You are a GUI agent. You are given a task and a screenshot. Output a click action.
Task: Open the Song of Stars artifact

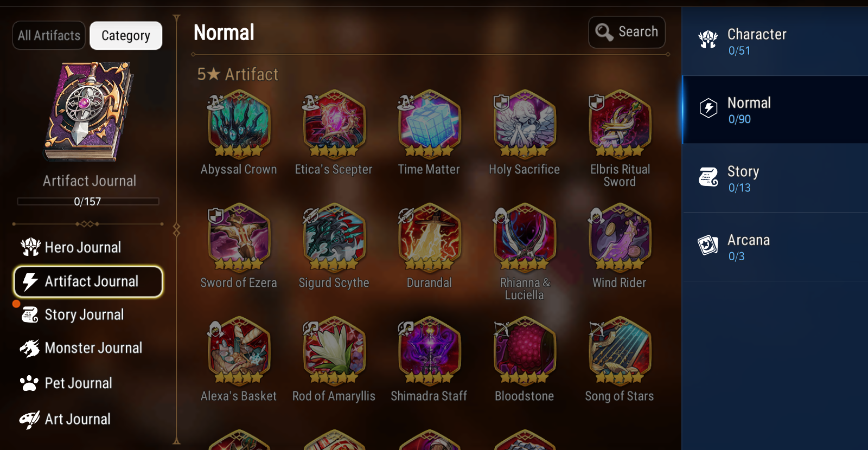(620, 351)
